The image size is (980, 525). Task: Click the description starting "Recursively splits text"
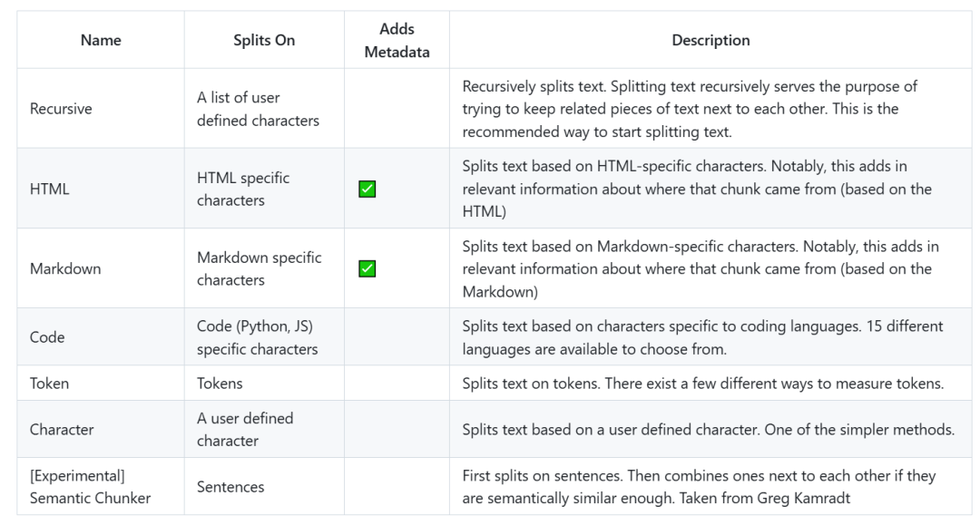690,109
